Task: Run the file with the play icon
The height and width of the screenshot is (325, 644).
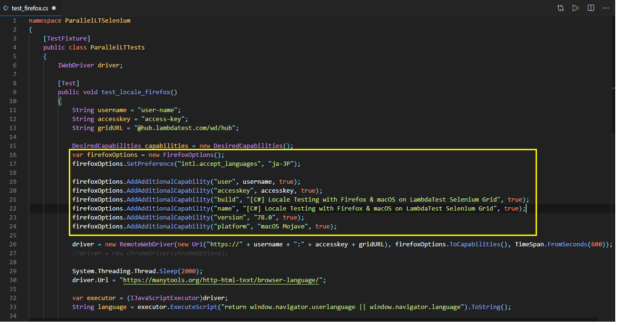Action: (576, 8)
